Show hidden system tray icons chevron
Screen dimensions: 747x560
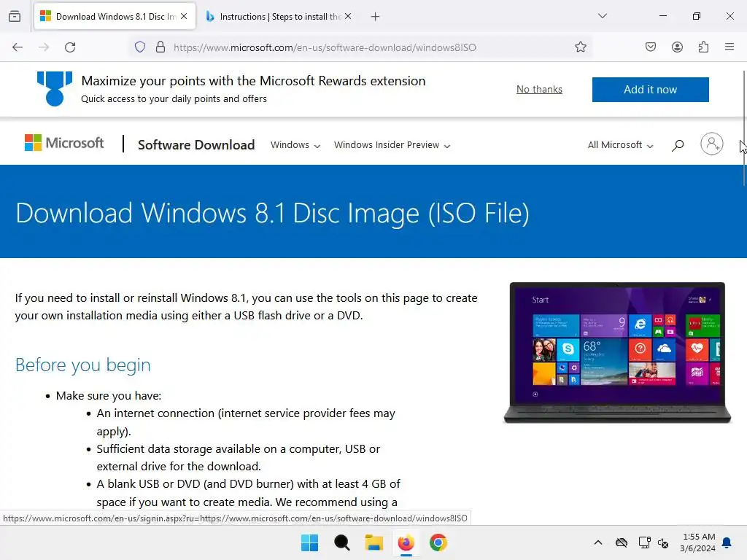point(598,542)
